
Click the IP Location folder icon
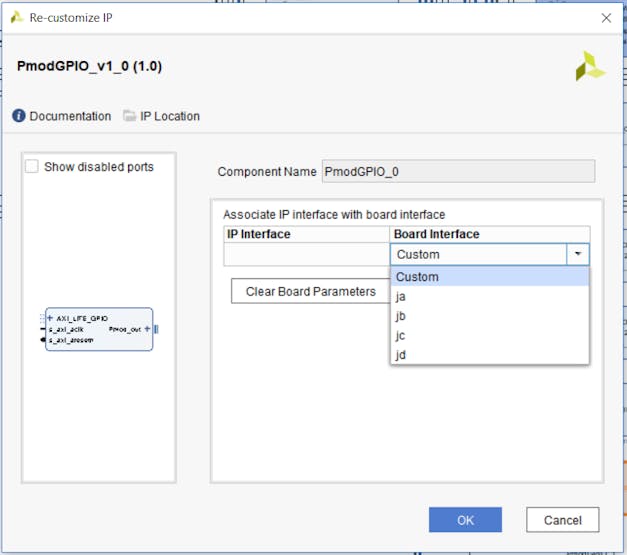tap(129, 116)
